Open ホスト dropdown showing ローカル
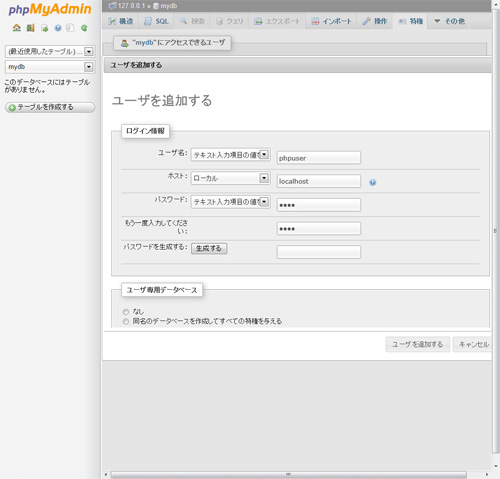The height and width of the screenshot is (479, 500). coord(230,178)
